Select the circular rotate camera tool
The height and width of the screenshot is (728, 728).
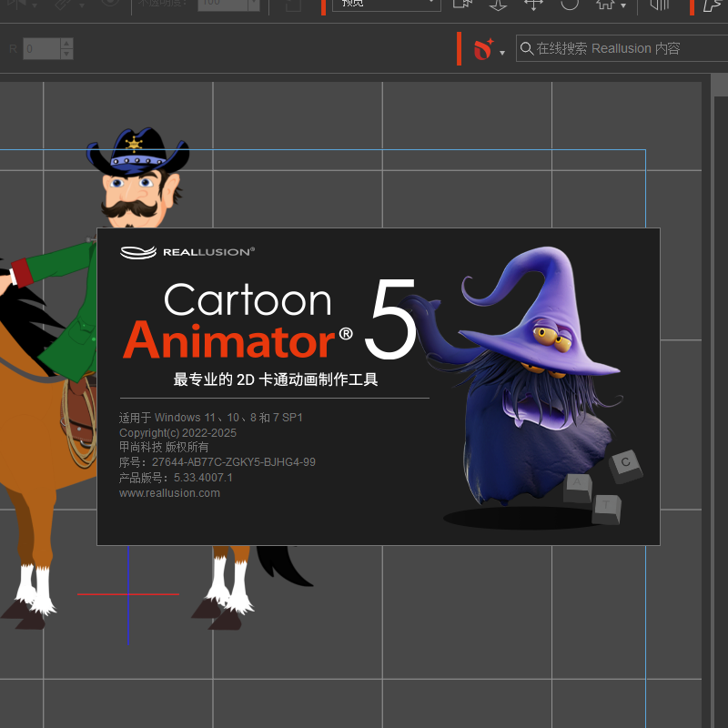570,5
